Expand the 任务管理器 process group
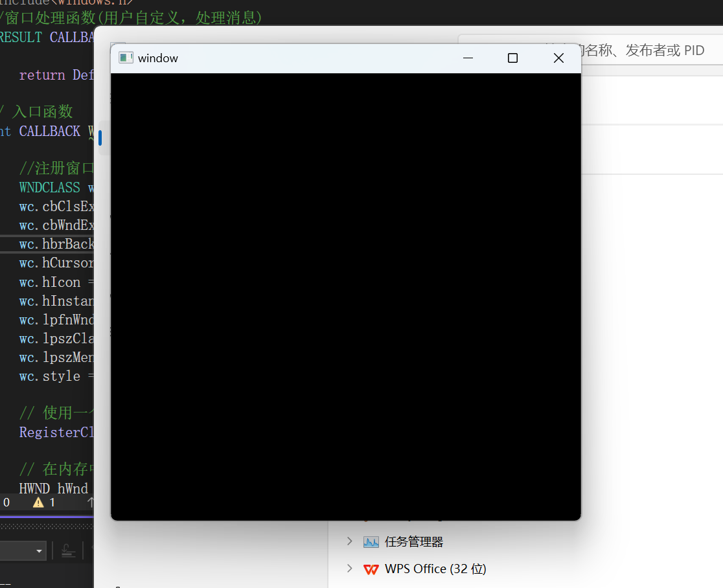The height and width of the screenshot is (588, 723). pyautogui.click(x=350, y=541)
